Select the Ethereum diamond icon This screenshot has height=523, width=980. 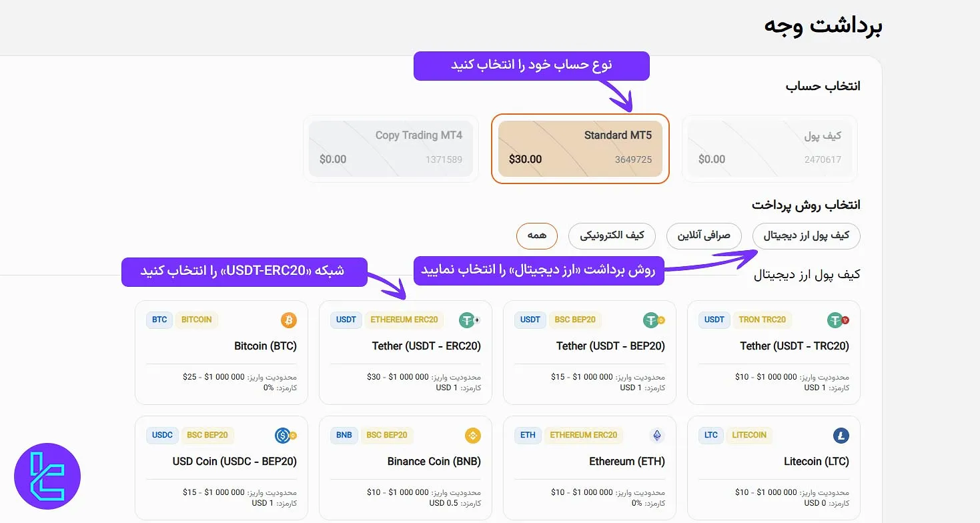point(656,435)
